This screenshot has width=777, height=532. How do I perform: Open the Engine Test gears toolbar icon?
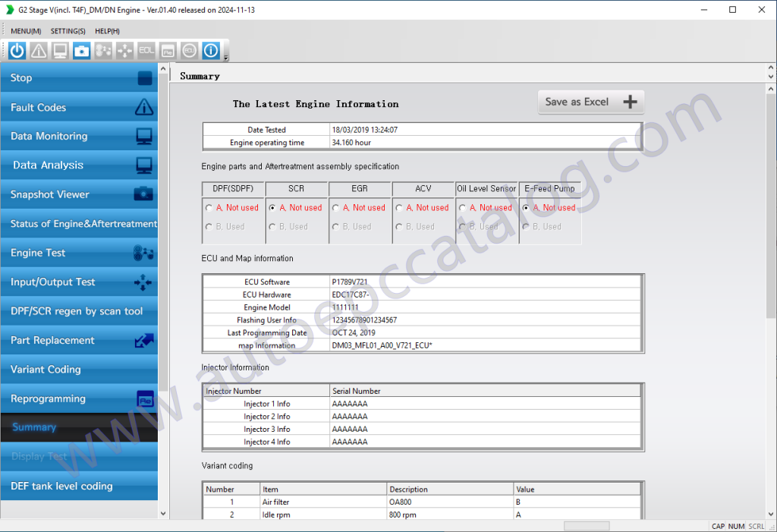pos(102,50)
